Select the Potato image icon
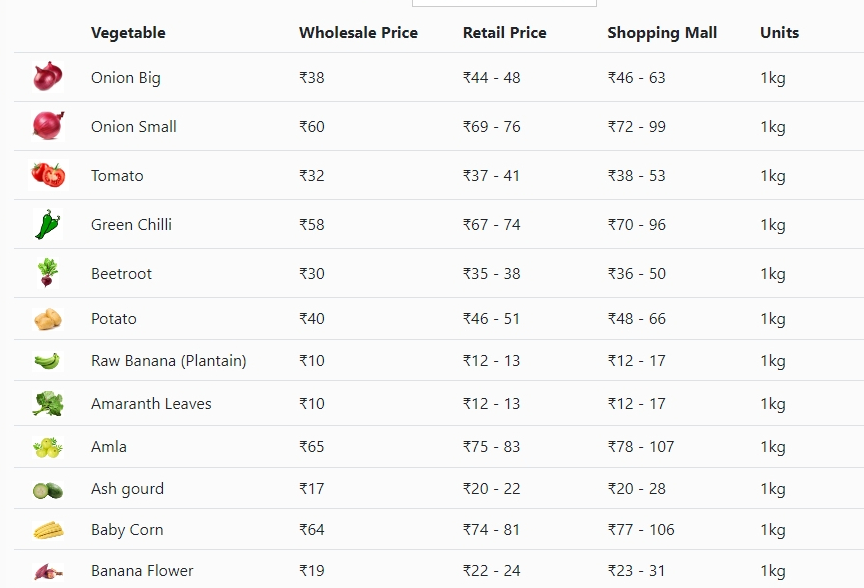This screenshot has height=588, width=864. coord(48,319)
